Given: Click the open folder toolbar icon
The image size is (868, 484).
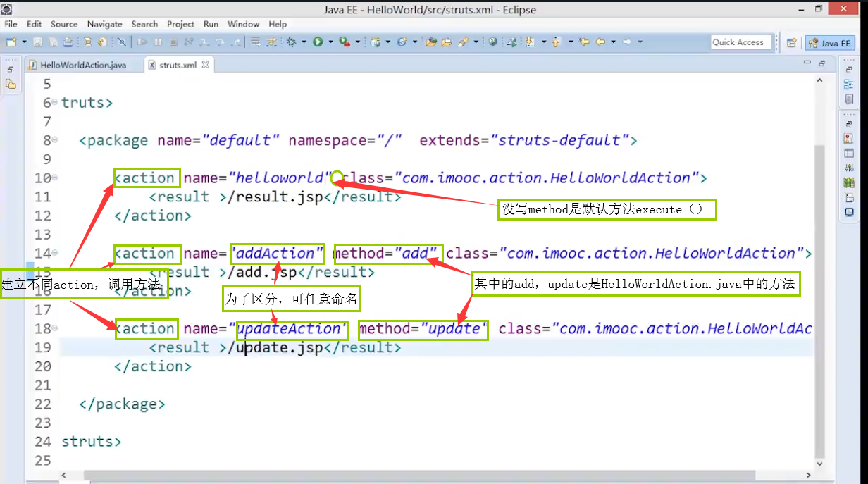Looking at the screenshot, I should pos(447,42).
